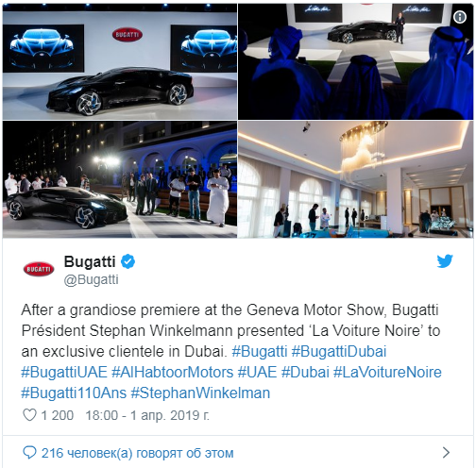Open the bottom-left night outdoor car photo
The width and height of the screenshot is (476, 468).
pos(120,179)
